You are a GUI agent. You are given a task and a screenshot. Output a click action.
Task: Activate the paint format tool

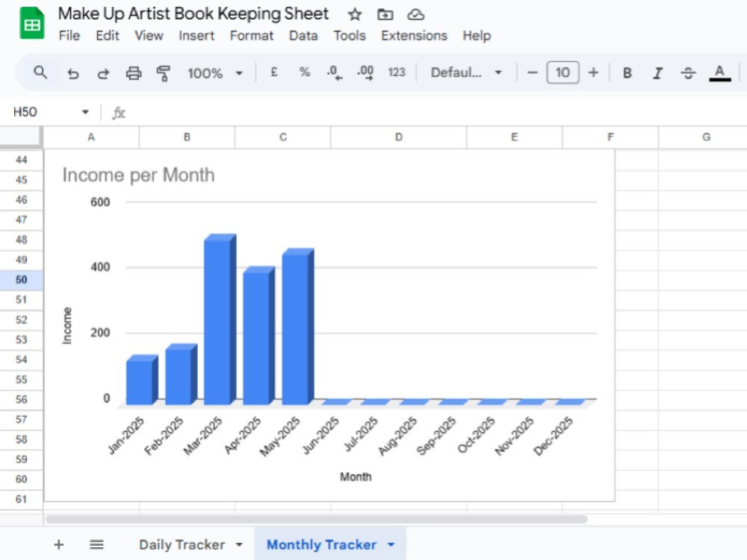click(x=164, y=73)
